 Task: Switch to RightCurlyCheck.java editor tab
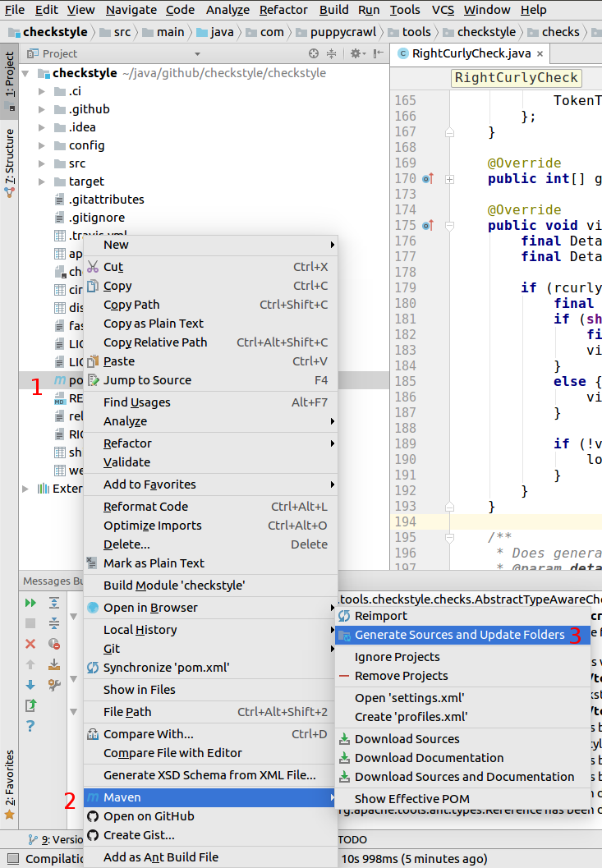(x=471, y=53)
